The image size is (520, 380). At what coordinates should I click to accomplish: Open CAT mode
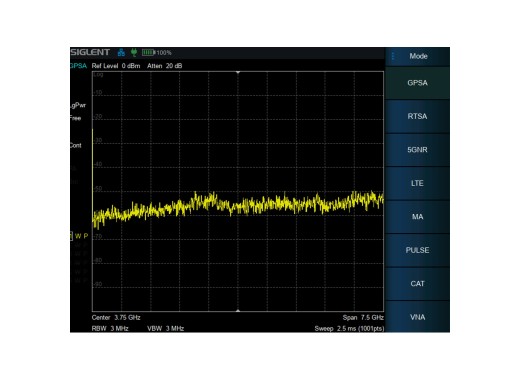tap(417, 284)
